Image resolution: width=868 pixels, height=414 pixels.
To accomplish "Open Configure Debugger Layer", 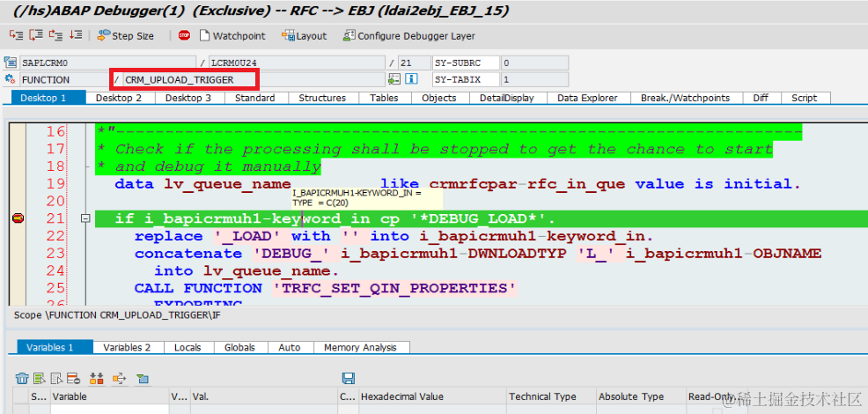I will point(409,36).
